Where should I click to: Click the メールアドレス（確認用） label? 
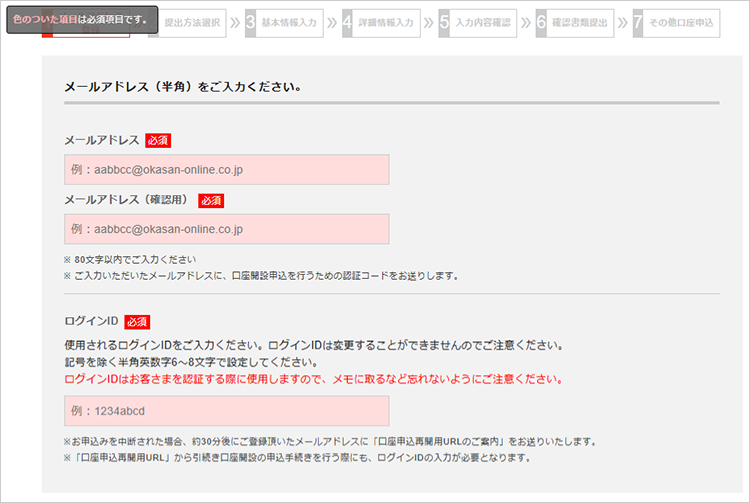point(128,199)
